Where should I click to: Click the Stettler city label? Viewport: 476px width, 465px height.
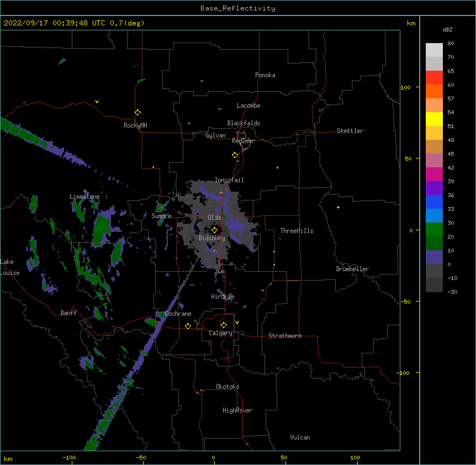tap(350, 131)
